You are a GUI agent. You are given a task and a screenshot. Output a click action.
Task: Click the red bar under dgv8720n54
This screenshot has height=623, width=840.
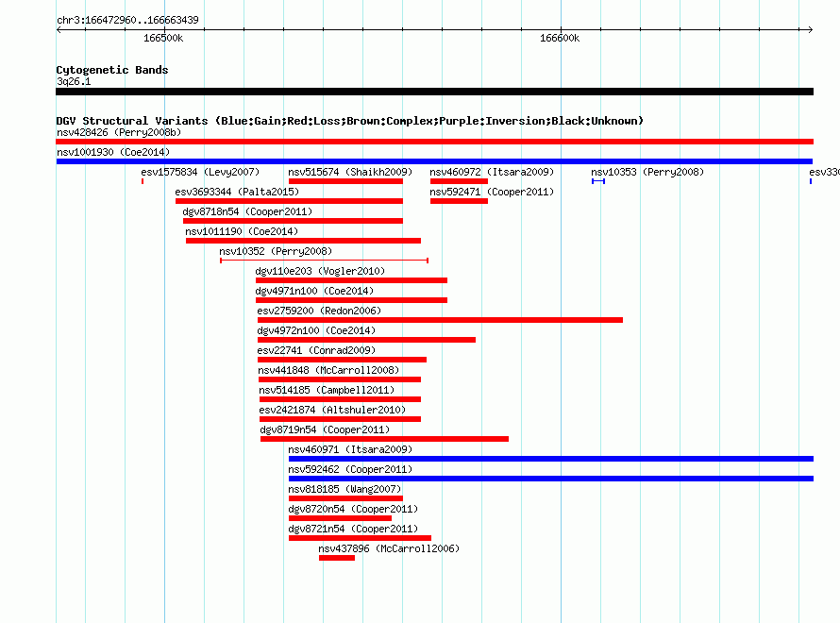click(x=340, y=518)
